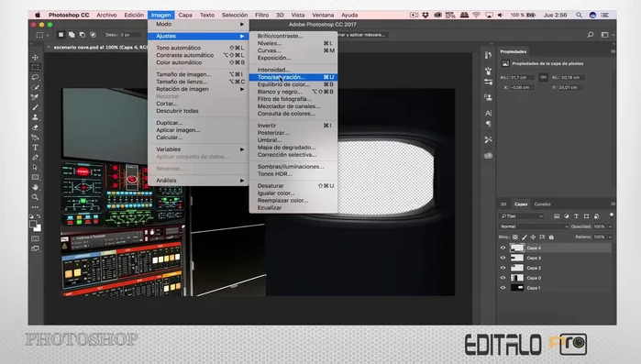Select the Eyedropper tool
The image size is (641, 364).
[35, 97]
